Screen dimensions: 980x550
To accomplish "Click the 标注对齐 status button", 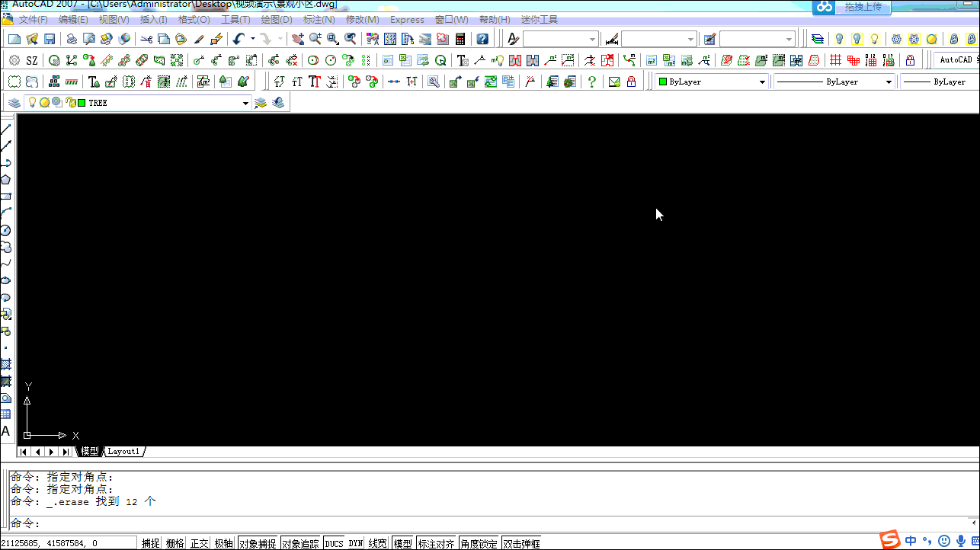I will pyautogui.click(x=436, y=543).
